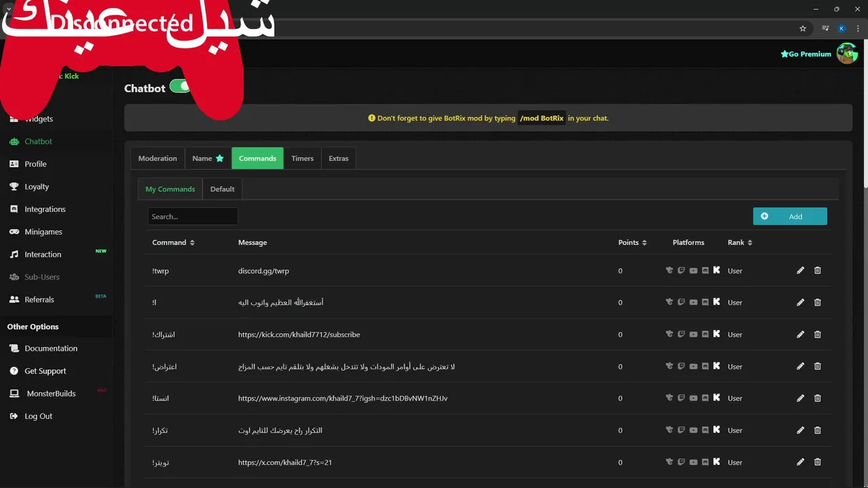Click the user avatar in top right
The width and height of the screenshot is (868, 488).
(847, 54)
